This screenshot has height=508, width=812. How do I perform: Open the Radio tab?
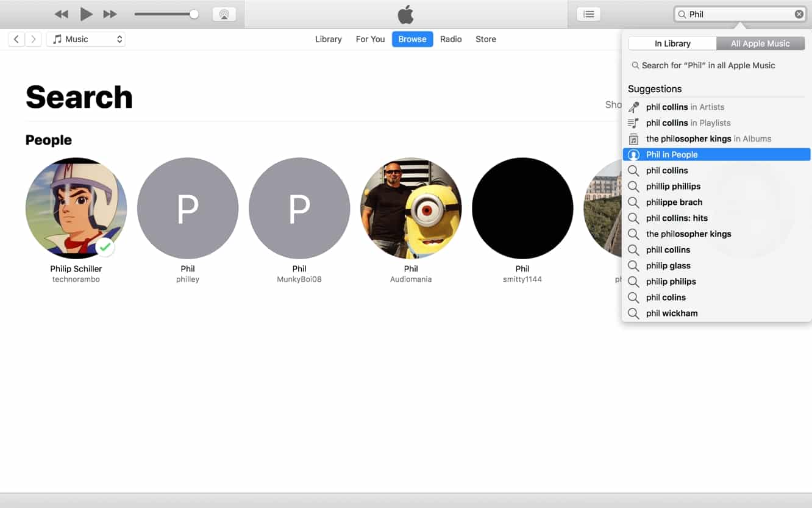[451, 39]
